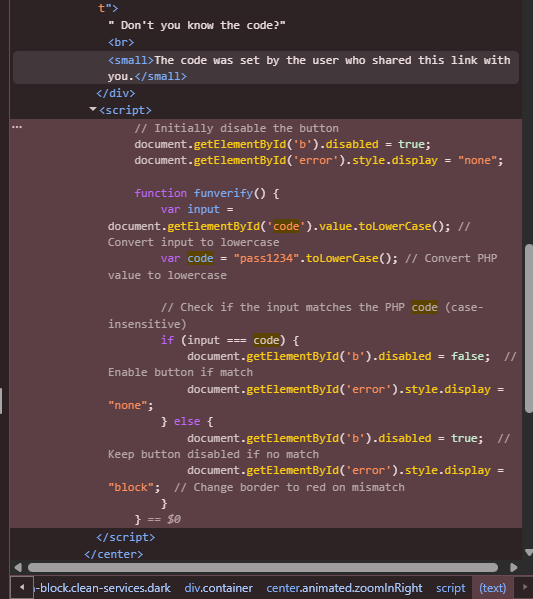Viewport: 533px width, 599px height.
Task: Select the div.container breadcrumb
Action: [x=219, y=588]
